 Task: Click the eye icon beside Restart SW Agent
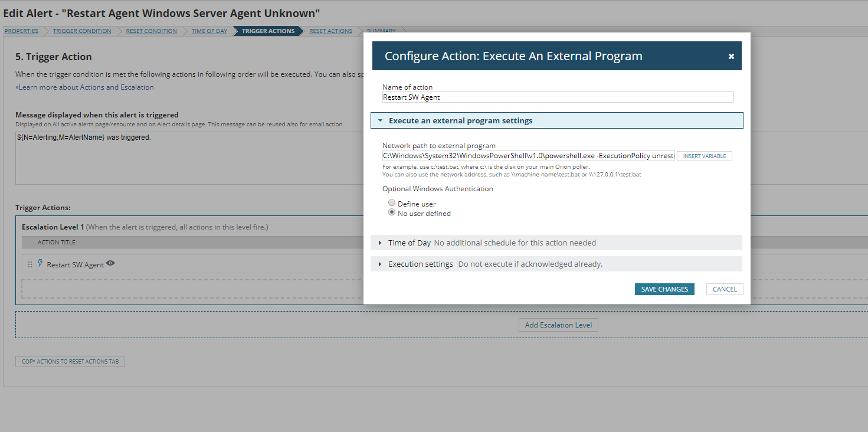(x=110, y=264)
